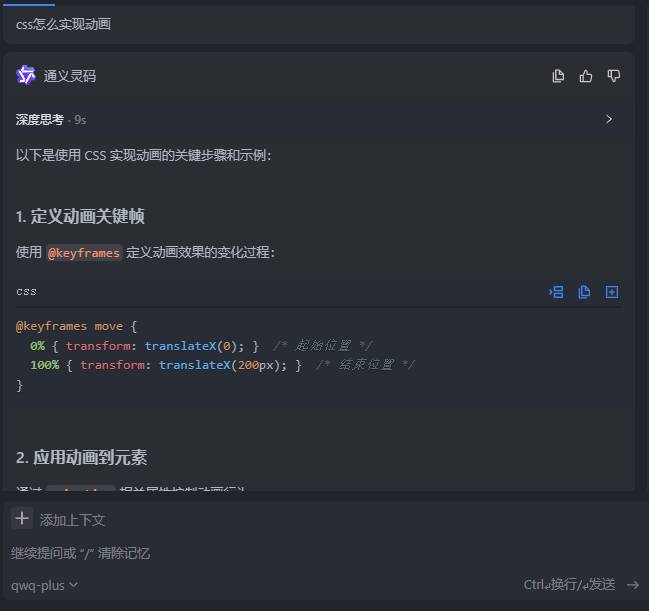Click the text '以下是使用 CSS 实现动画的关键步骤和示例'
Viewport: 649px width, 611px height.
tap(143, 156)
